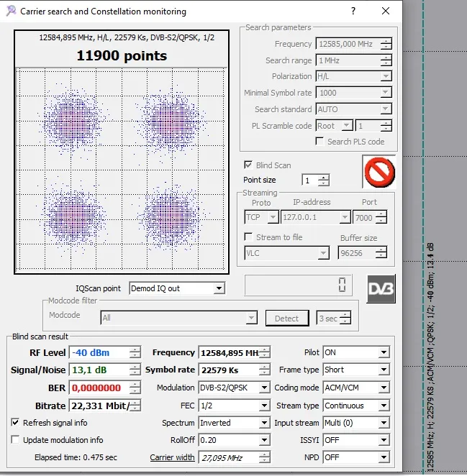
Task: Click the title bar help question mark
Action: pos(353,12)
